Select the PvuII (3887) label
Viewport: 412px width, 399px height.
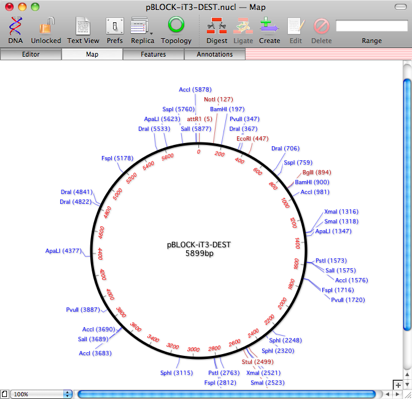point(83,310)
